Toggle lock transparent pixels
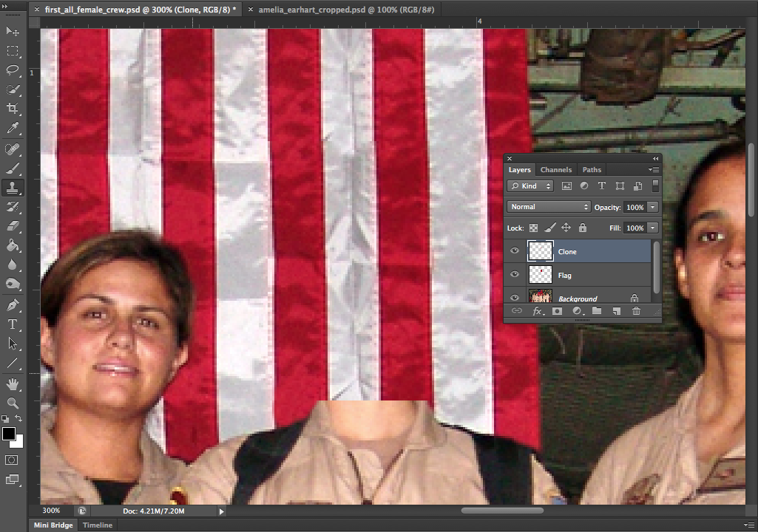758x532 pixels. pyautogui.click(x=533, y=228)
